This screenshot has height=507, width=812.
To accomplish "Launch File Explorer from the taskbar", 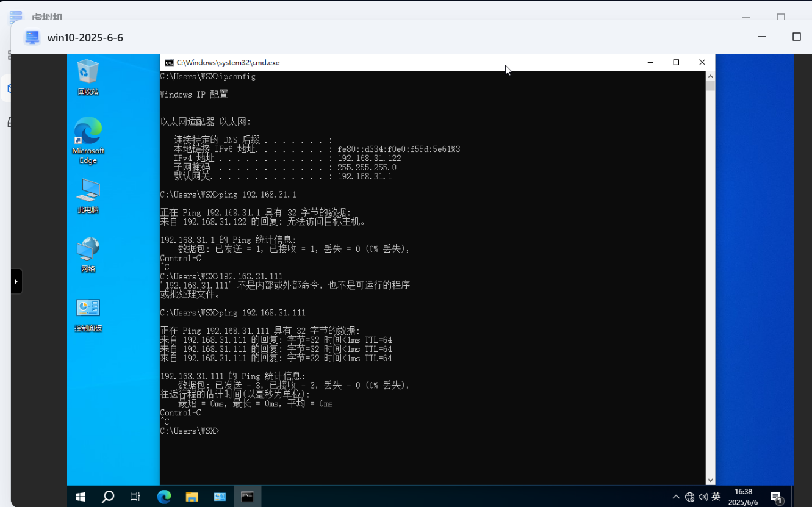I will (192, 497).
